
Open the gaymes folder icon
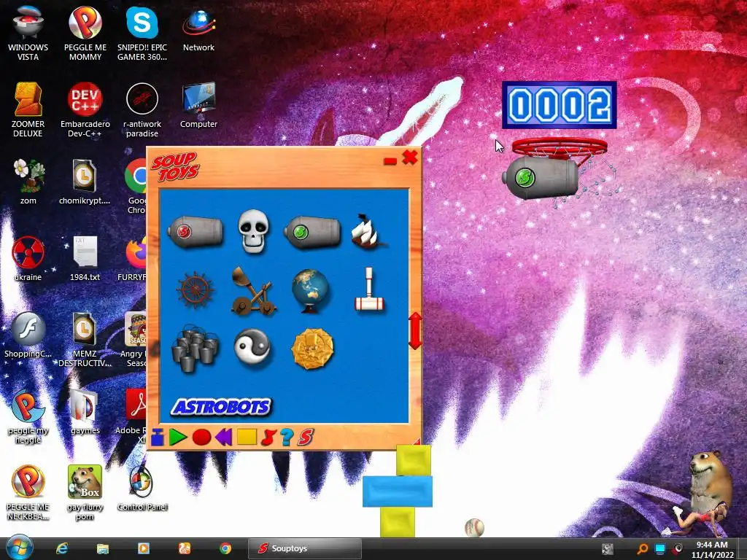(85, 412)
